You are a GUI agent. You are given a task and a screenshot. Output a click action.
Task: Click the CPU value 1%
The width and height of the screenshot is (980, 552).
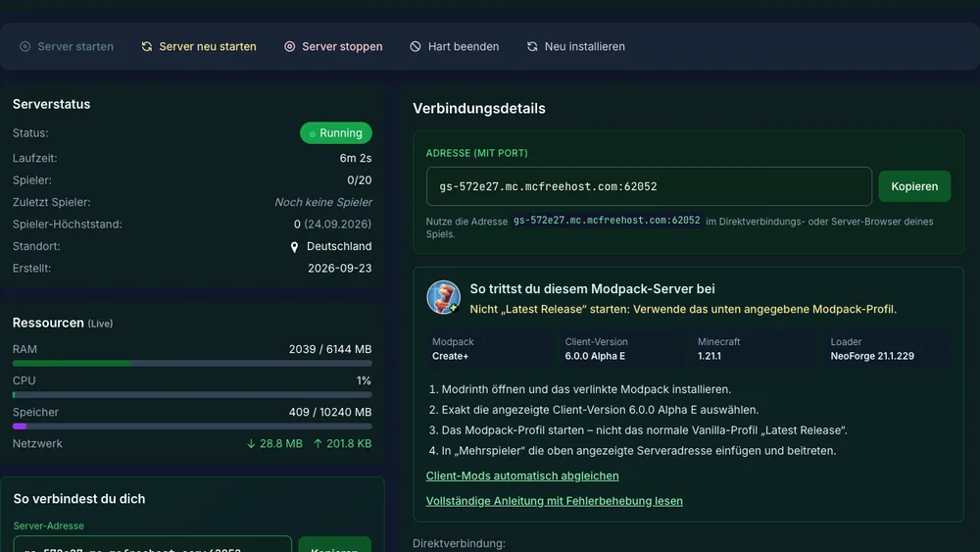click(x=364, y=380)
